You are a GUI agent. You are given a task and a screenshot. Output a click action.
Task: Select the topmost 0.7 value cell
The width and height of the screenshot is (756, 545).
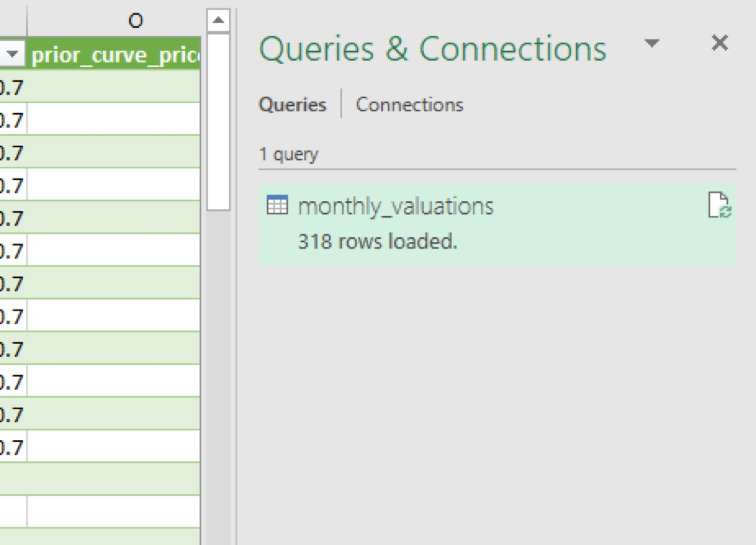[11, 88]
